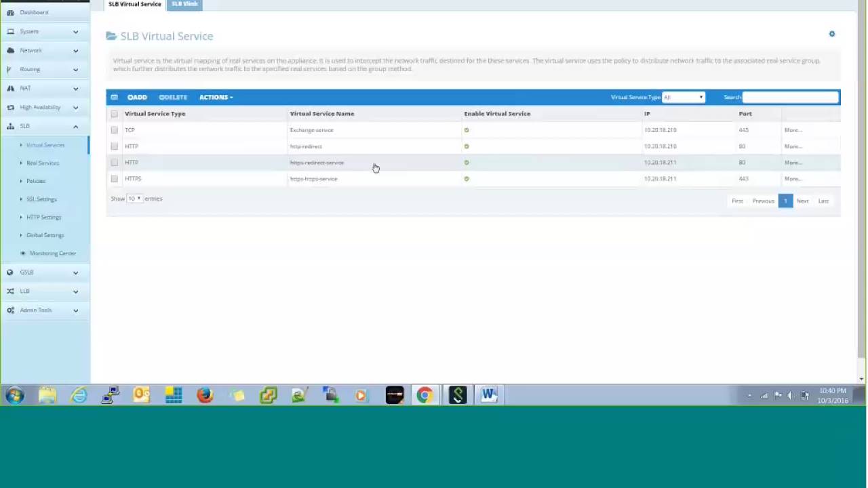Open Real Services in SLB submenu

tap(43, 163)
